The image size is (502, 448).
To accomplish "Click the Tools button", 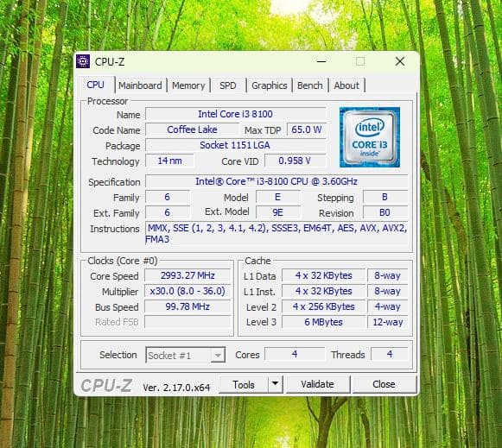I will click(x=244, y=384).
